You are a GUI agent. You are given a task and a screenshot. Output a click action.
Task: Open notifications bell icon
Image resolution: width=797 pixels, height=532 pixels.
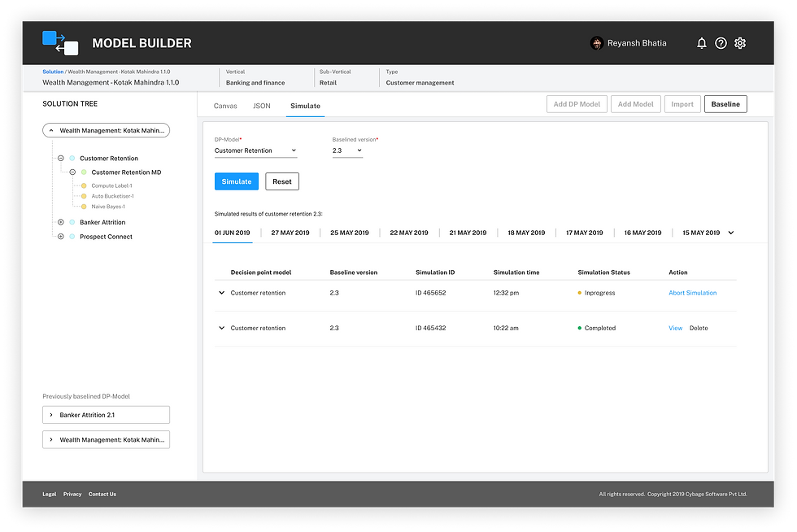[x=701, y=43]
